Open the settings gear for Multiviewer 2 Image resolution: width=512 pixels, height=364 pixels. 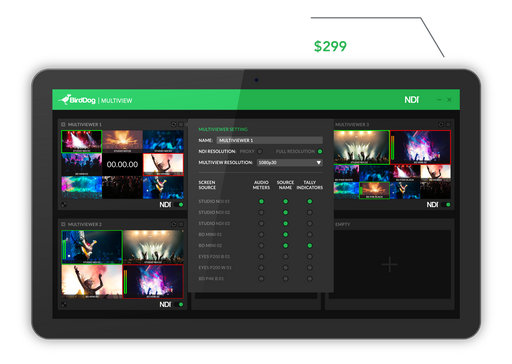pyautogui.click(x=174, y=224)
